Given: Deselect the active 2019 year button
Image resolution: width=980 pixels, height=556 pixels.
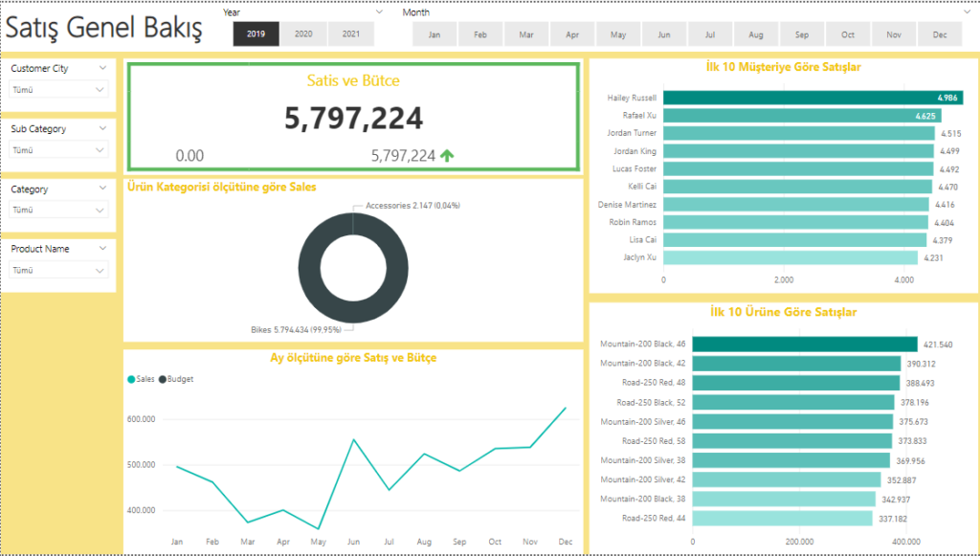Looking at the screenshot, I should coord(256,34).
